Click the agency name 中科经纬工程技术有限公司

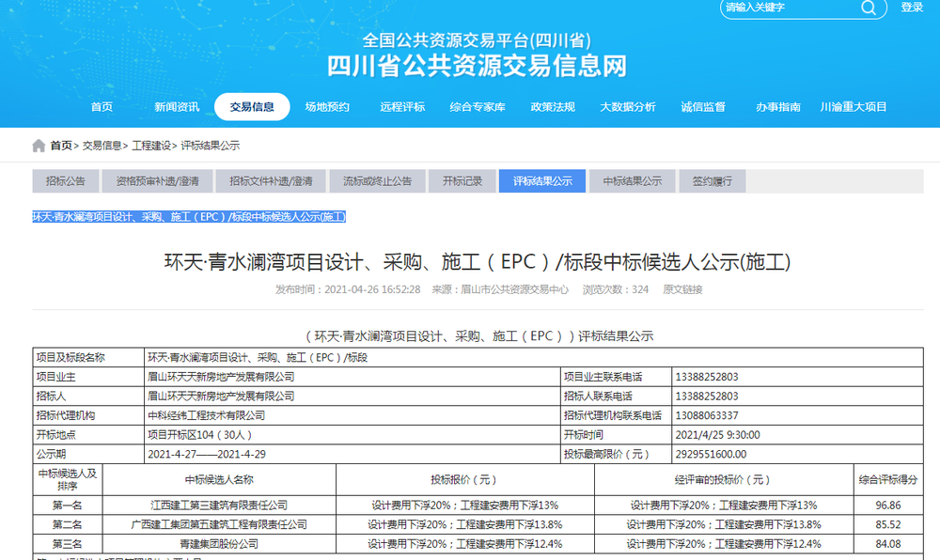click(x=206, y=415)
